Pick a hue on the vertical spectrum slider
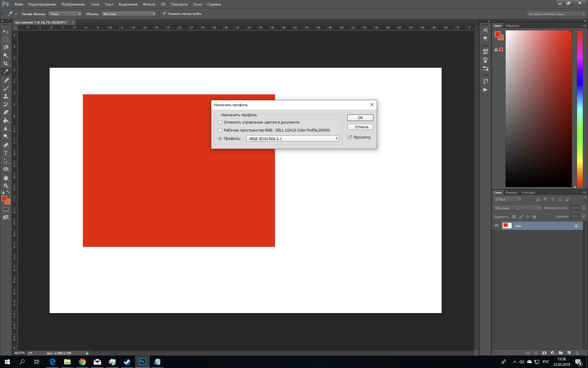This screenshot has height=368, width=588. [x=580, y=109]
